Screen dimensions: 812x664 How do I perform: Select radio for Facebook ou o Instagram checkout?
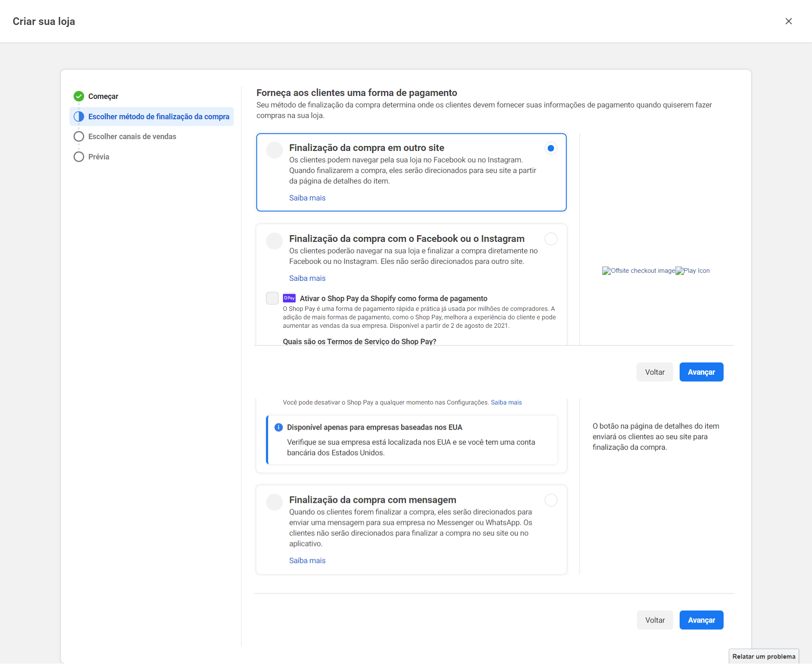tap(551, 239)
